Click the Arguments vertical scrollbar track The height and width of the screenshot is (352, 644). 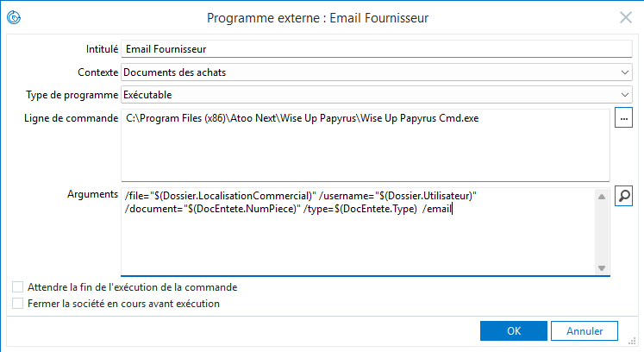pyautogui.click(x=601, y=232)
